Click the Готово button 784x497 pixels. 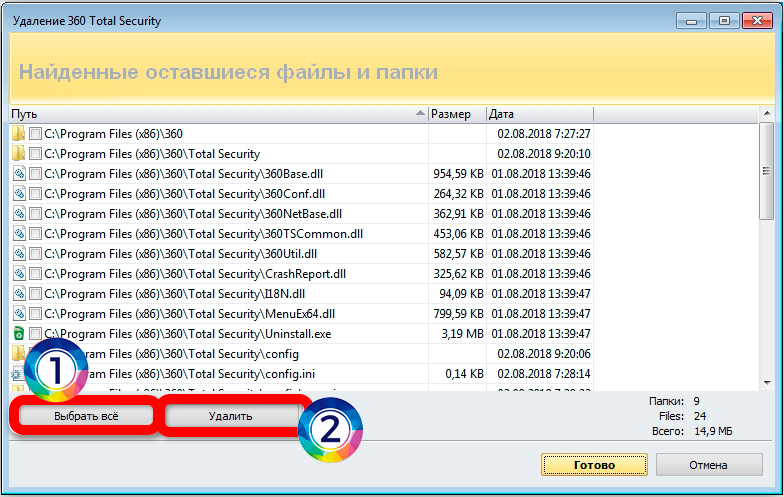pyautogui.click(x=594, y=465)
